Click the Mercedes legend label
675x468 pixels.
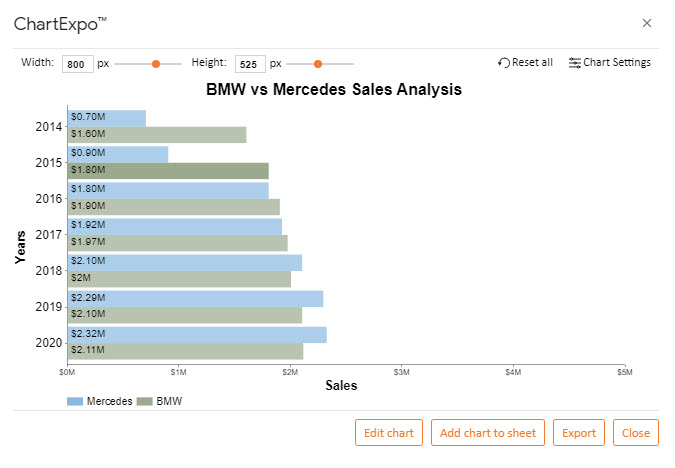(109, 401)
